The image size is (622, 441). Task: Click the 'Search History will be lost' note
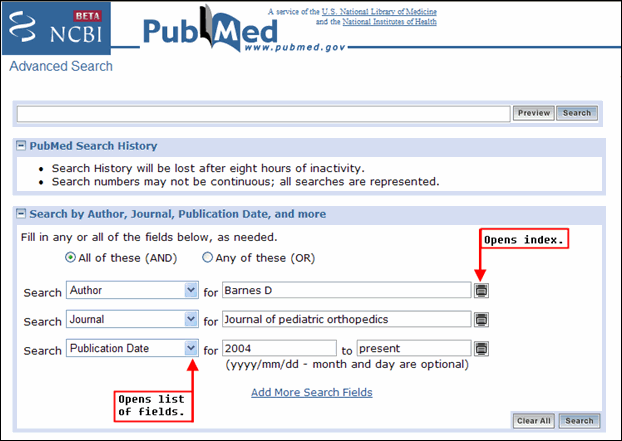[208, 169]
